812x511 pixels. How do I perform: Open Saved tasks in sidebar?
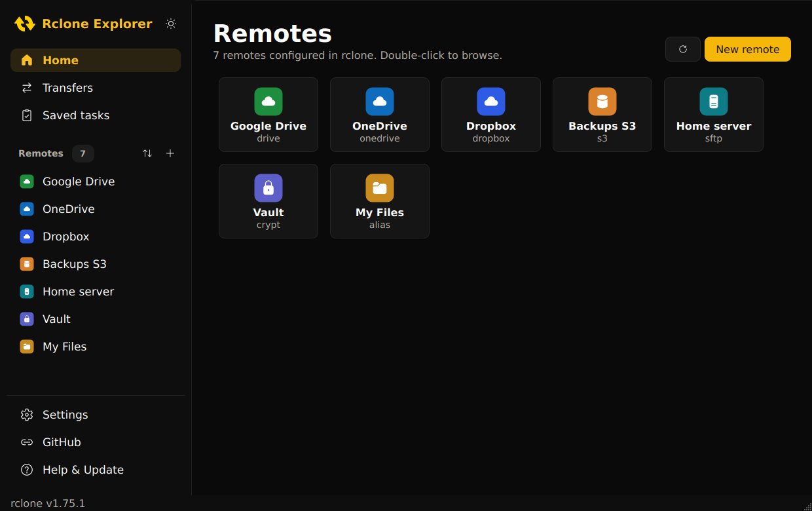click(x=96, y=115)
